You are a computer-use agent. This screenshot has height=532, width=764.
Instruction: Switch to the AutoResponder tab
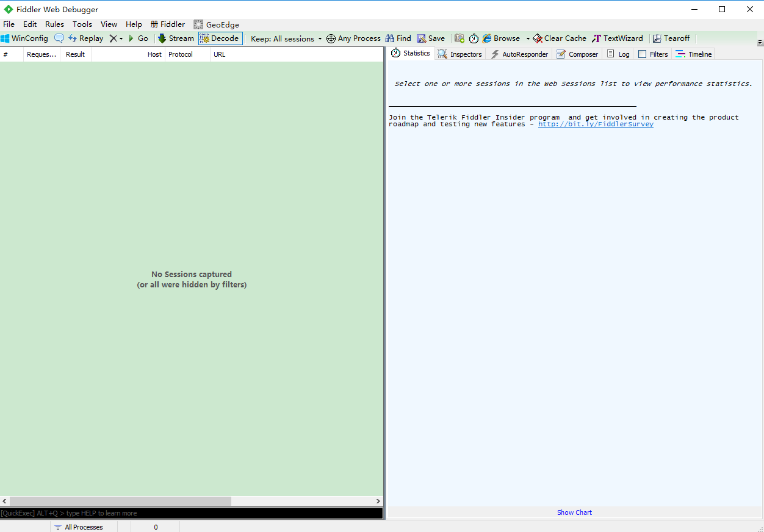click(519, 54)
